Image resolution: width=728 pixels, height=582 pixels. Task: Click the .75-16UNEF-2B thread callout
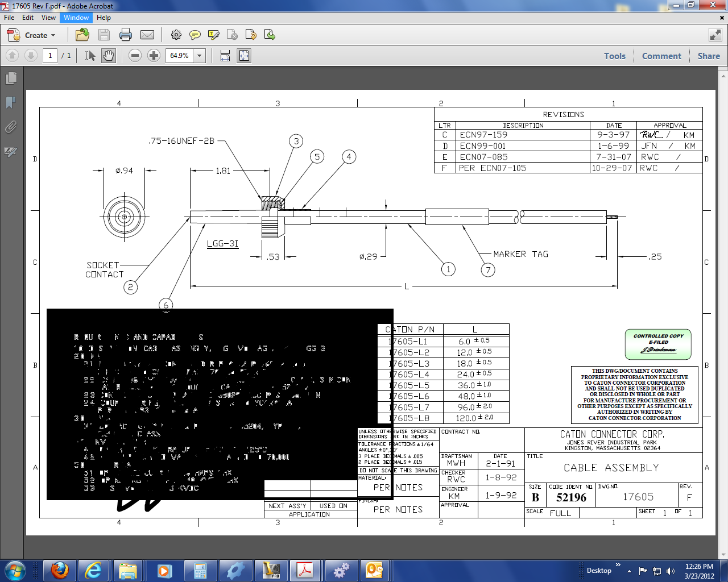pos(181,141)
